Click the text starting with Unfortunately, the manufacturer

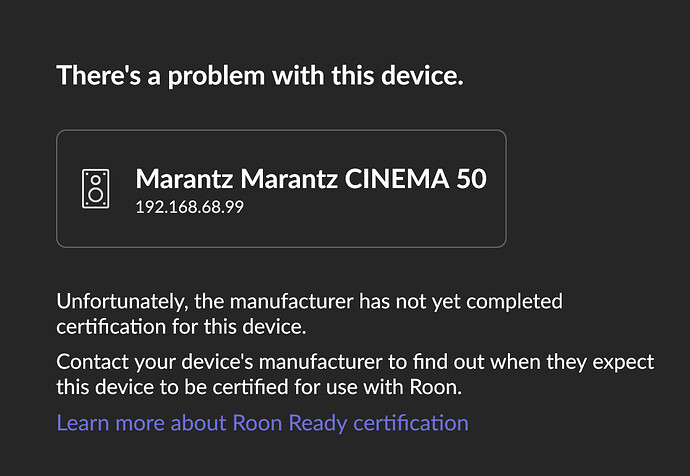(309, 314)
